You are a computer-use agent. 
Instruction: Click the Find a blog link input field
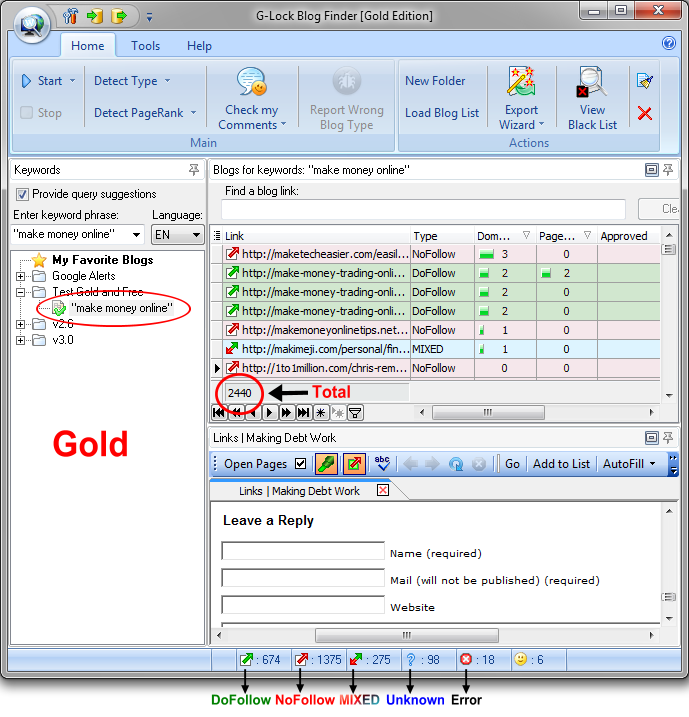click(x=423, y=209)
